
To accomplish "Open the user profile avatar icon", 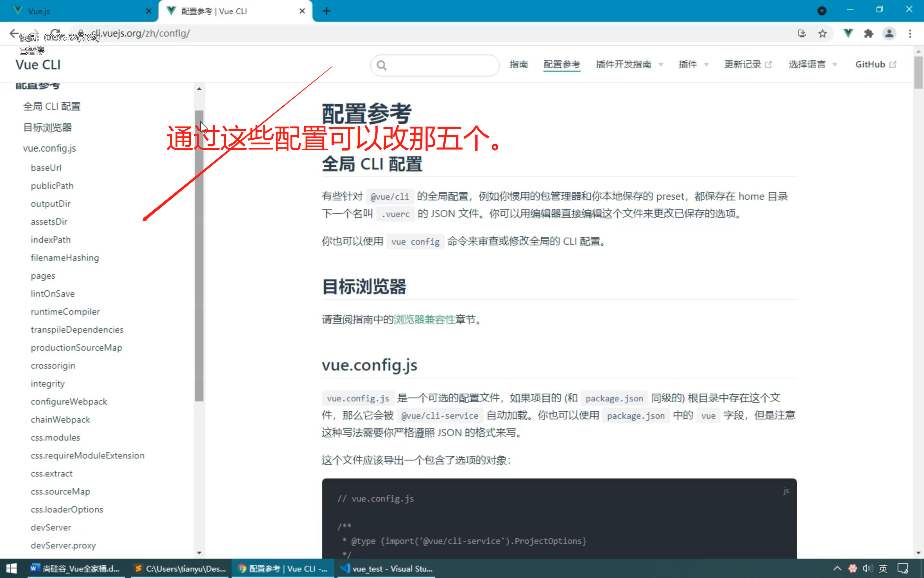I will tap(889, 34).
